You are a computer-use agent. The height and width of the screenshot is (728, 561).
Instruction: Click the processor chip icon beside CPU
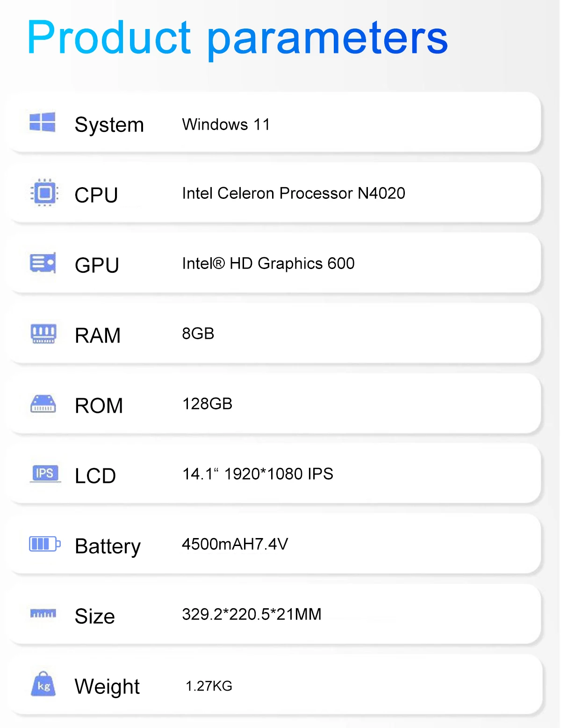(44, 192)
